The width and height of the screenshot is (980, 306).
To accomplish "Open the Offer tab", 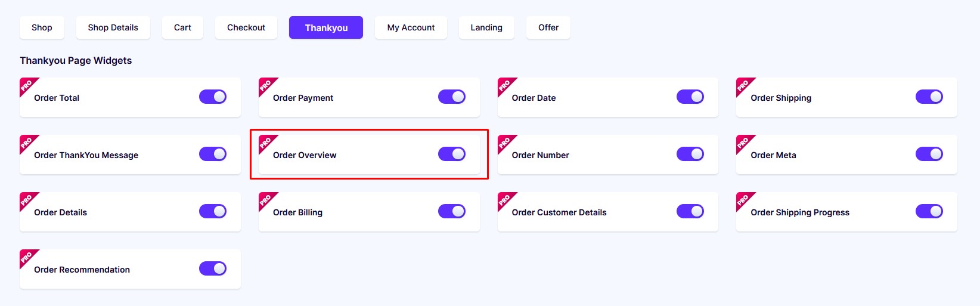I will click(548, 27).
